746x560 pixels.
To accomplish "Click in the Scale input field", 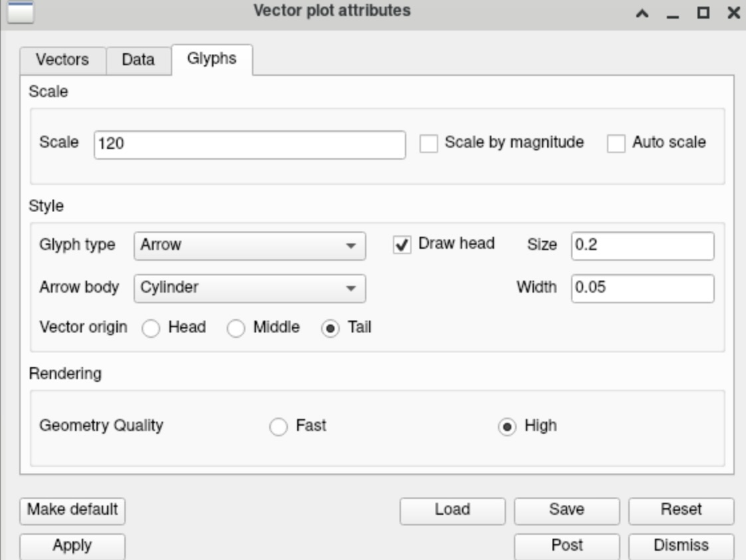I will coord(249,144).
